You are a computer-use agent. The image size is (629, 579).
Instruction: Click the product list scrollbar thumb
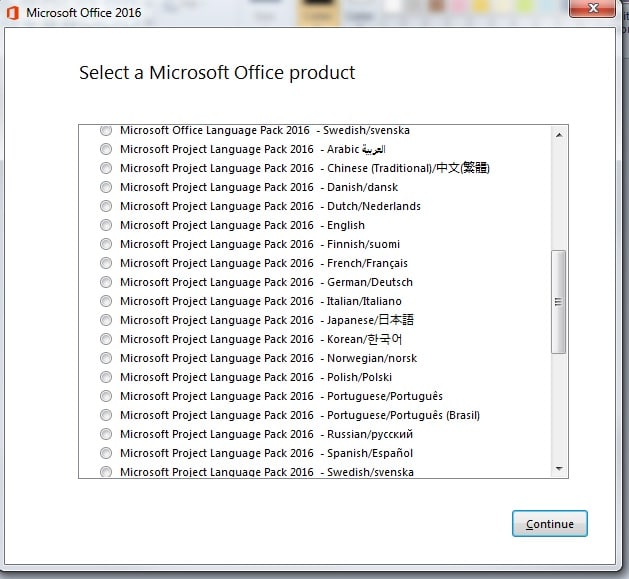click(558, 302)
